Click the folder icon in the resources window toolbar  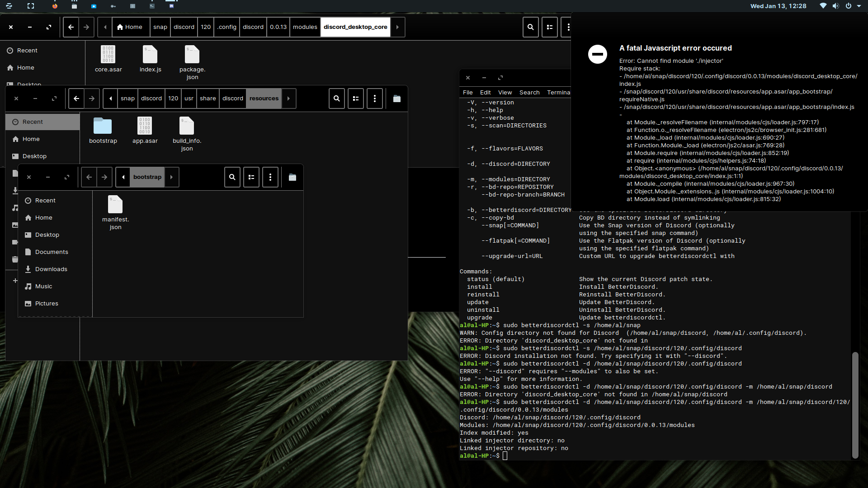(x=396, y=99)
